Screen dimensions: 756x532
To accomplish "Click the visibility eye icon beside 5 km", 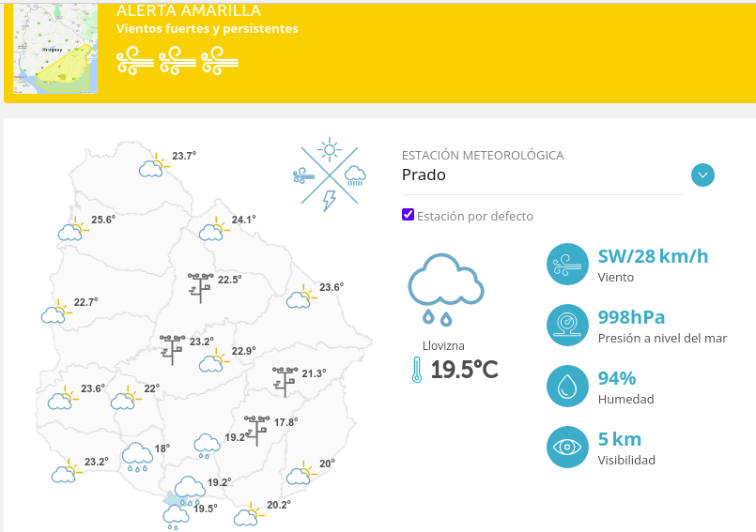I will click(x=567, y=447).
